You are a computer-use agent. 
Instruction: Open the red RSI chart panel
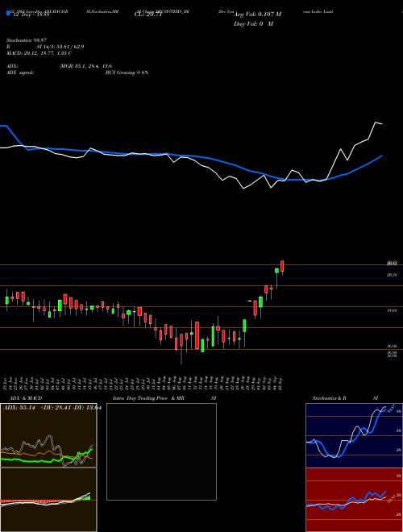[x=355, y=500]
